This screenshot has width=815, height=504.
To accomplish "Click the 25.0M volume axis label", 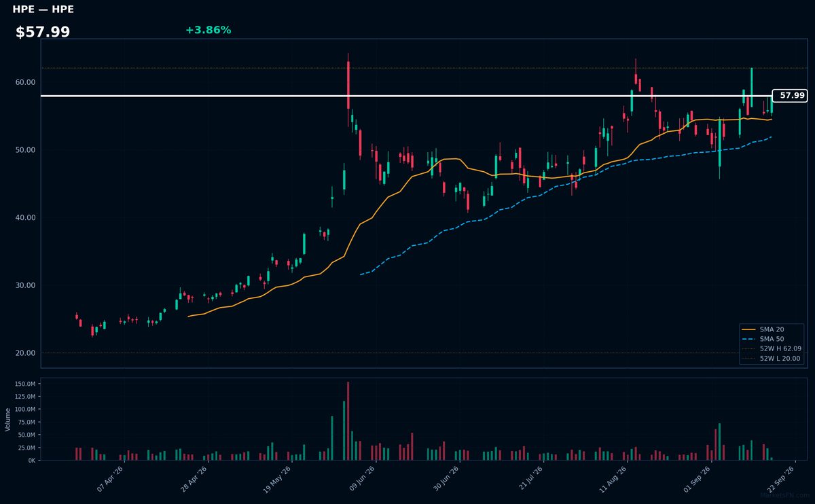I will point(27,448).
